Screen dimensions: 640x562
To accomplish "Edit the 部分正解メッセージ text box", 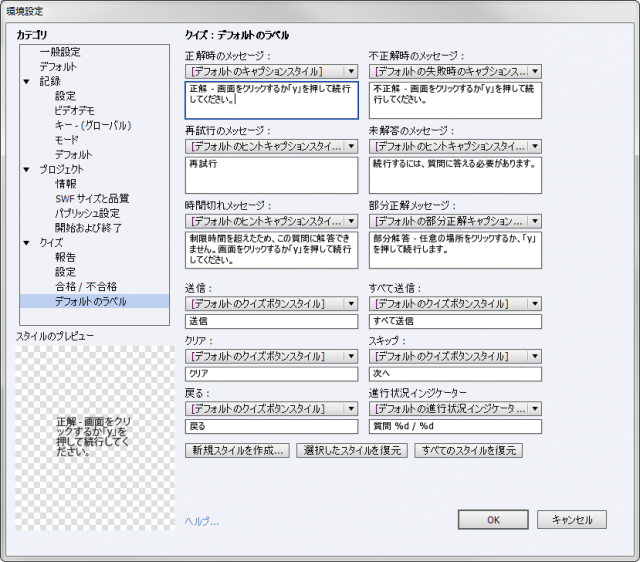I will (456, 250).
